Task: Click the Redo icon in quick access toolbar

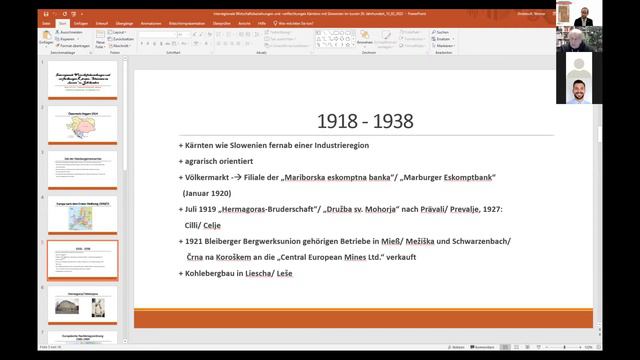Action: tap(64, 14)
